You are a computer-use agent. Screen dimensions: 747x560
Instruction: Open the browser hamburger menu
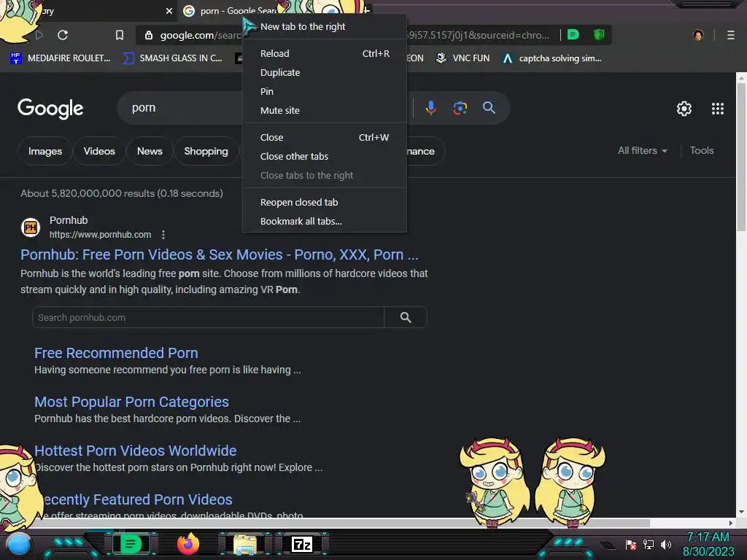point(730,35)
